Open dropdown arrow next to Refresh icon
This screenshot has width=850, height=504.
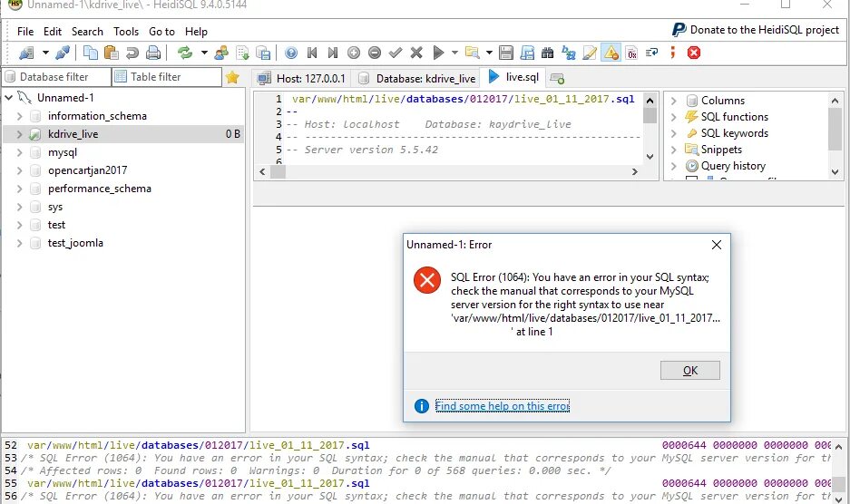pos(204,53)
